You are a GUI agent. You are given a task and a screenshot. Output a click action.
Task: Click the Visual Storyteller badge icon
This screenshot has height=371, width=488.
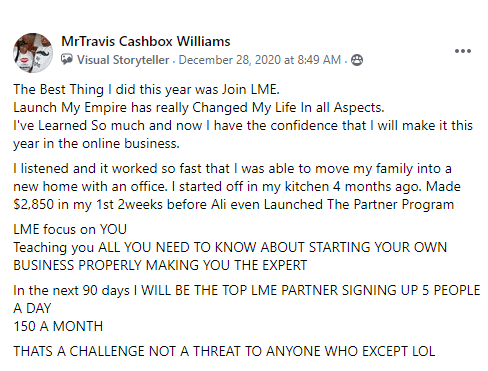click(x=67, y=59)
